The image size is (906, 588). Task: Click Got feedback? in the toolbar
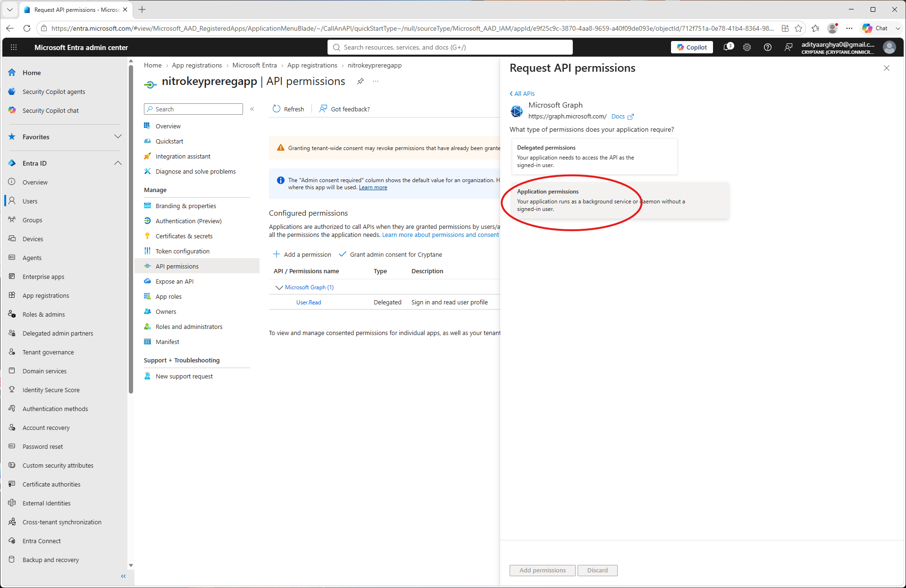point(344,109)
